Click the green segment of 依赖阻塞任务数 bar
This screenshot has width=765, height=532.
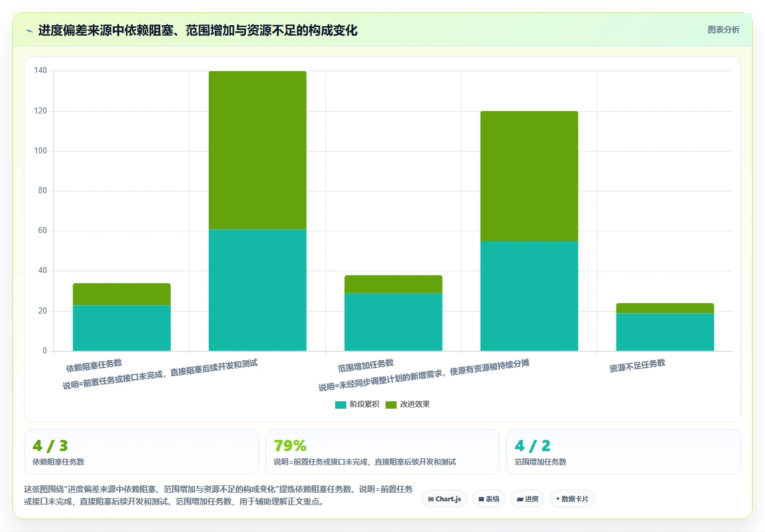pos(122,294)
